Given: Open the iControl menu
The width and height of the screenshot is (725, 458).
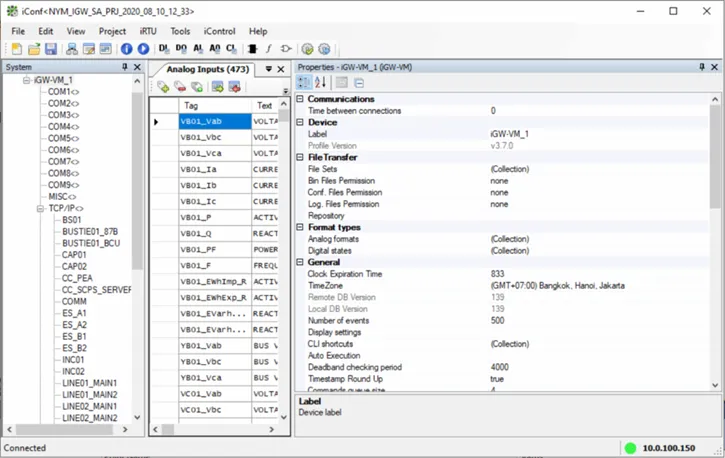Looking at the screenshot, I should pos(220,31).
